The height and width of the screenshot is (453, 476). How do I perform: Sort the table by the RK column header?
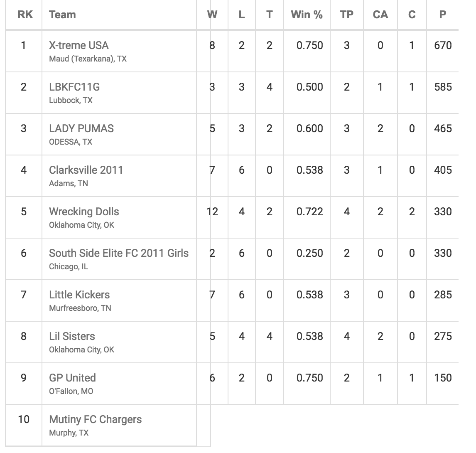(x=23, y=15)
